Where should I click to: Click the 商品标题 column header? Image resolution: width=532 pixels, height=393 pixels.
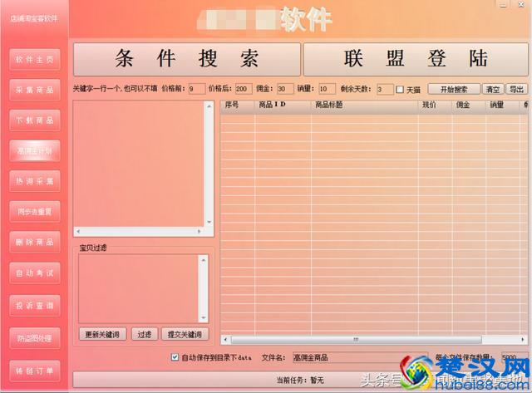click(x=364, y=105)
